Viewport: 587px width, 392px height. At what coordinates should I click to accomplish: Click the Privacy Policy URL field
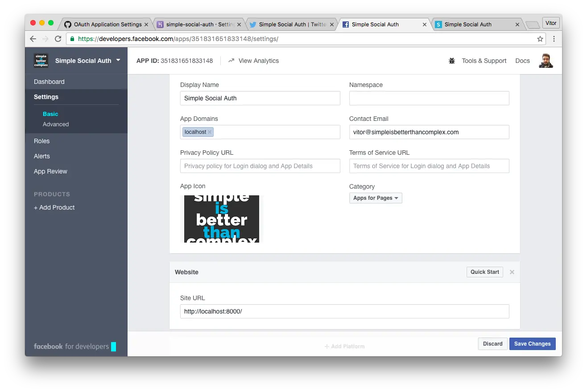pos(260,166)
